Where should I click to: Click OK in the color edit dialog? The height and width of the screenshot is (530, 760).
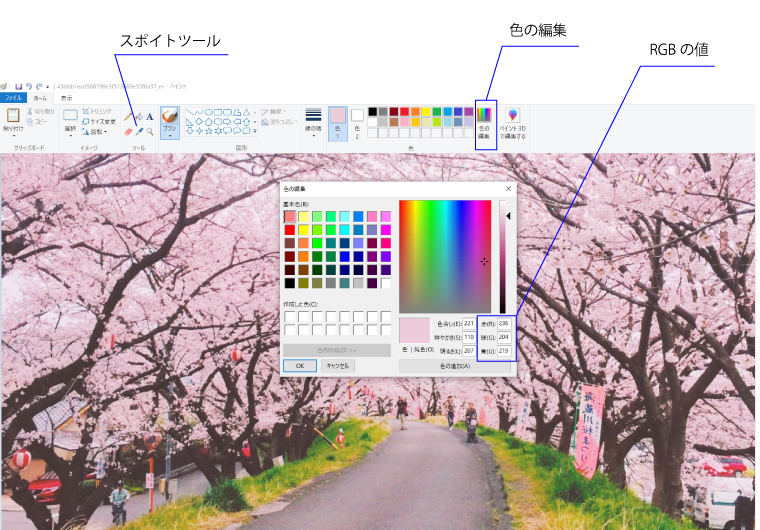click(300, 366)
